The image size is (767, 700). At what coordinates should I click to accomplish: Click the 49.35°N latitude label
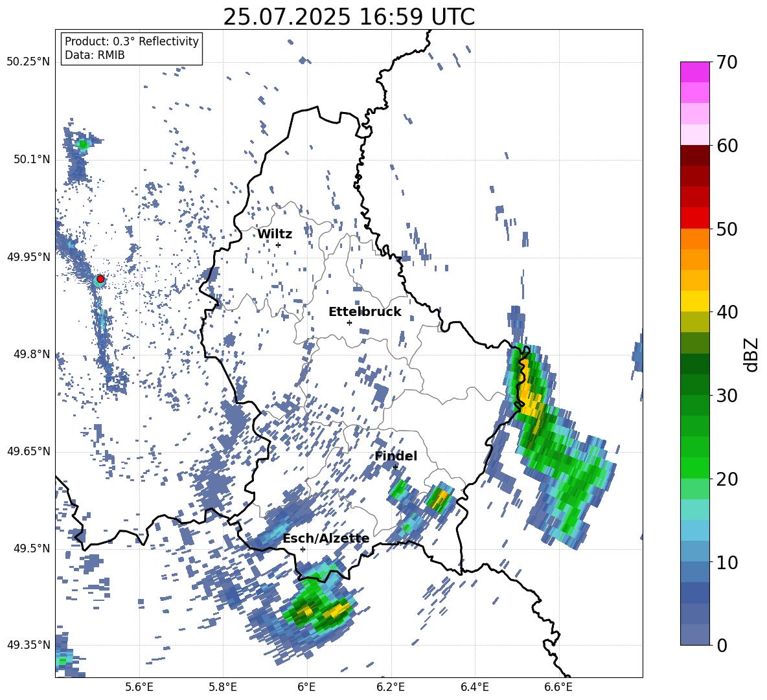pyautogui.click(x=28, y=645)
